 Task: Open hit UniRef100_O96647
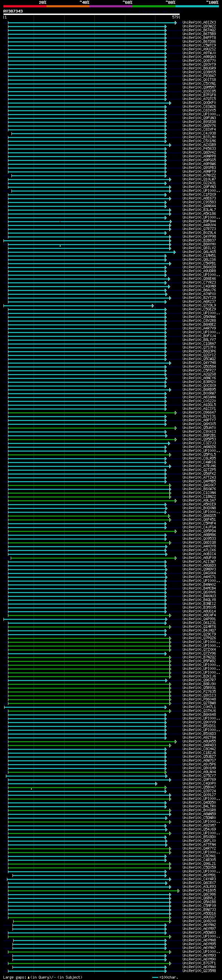(199, 413)
